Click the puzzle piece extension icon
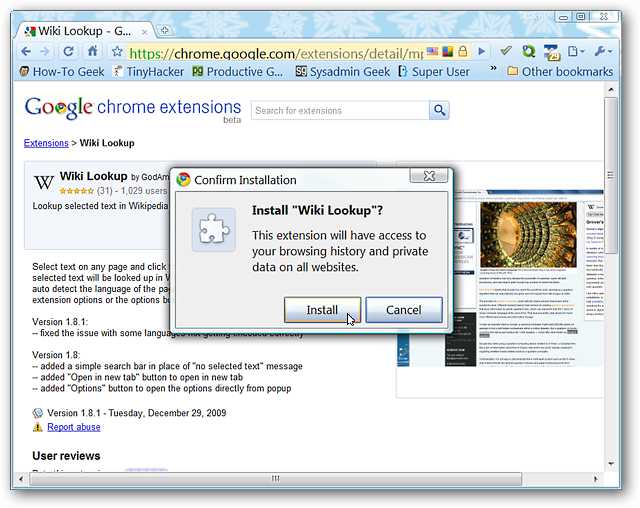 214,229
